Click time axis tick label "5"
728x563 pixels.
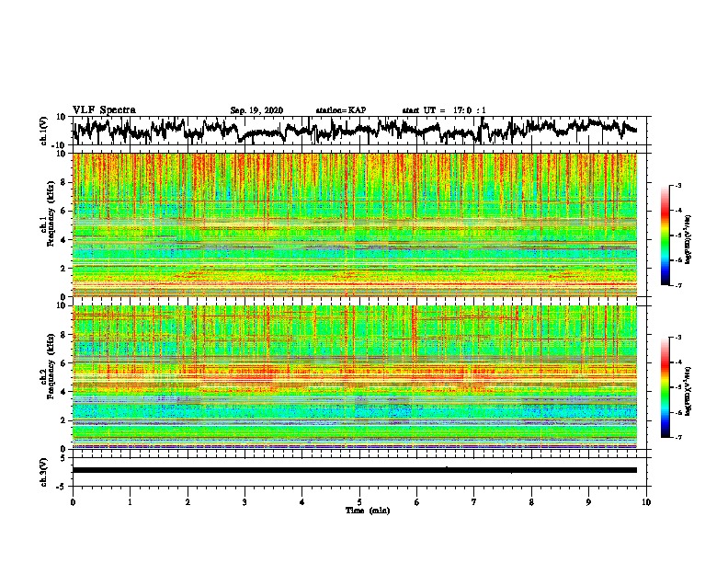coord(359,502)
